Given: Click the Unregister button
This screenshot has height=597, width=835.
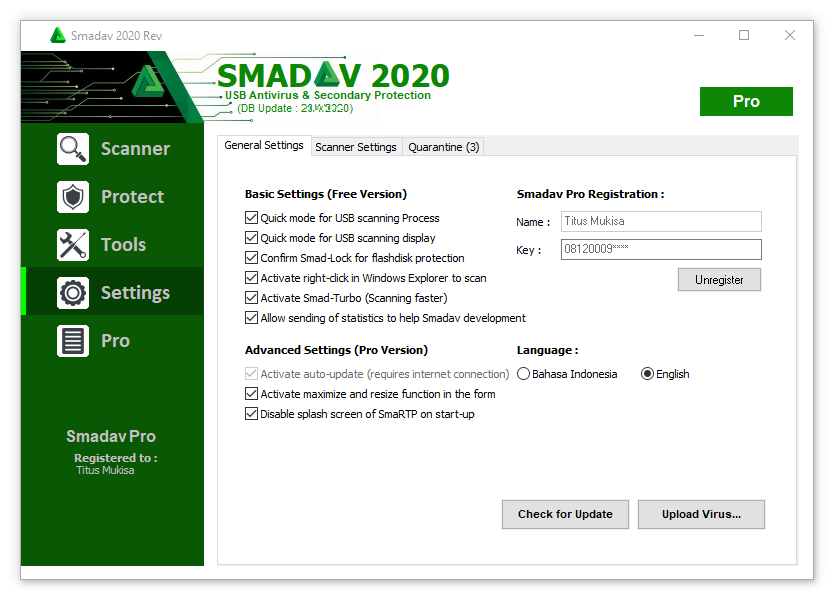Looking at the screenshot, I should pyautogui.click(x=719, y=280).
